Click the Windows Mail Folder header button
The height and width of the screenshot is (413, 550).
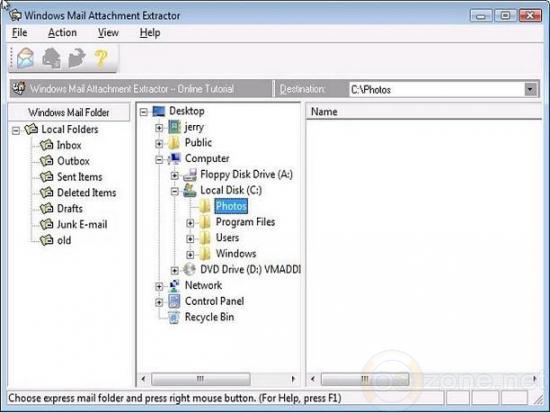coord(69,112)
